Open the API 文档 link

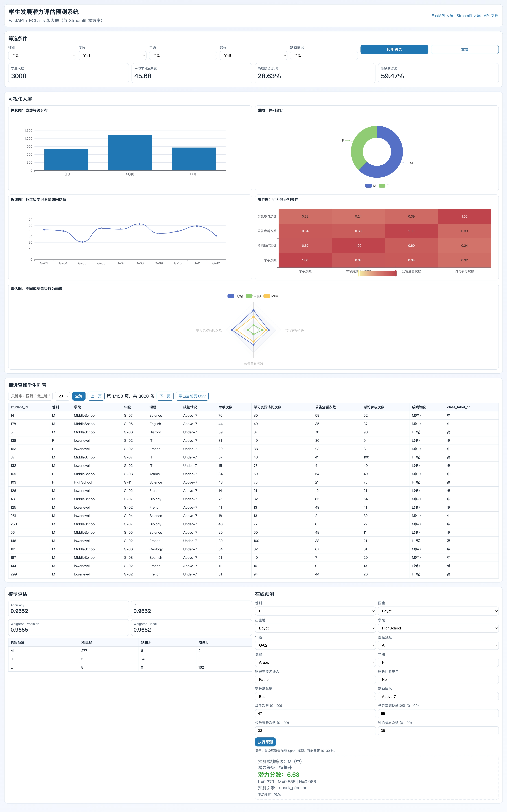[x=491, y=16]
